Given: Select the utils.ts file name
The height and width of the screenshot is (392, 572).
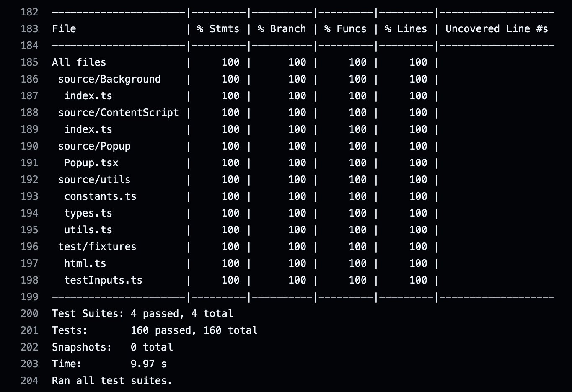Looking at the screenshot, I should pyautogui.click(x=88, y=230).
